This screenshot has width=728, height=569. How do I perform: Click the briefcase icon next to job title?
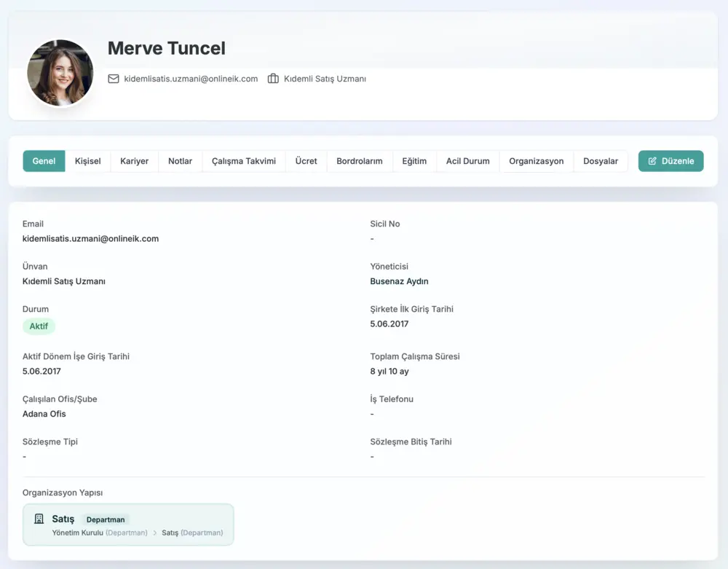[x=273, y=79]
